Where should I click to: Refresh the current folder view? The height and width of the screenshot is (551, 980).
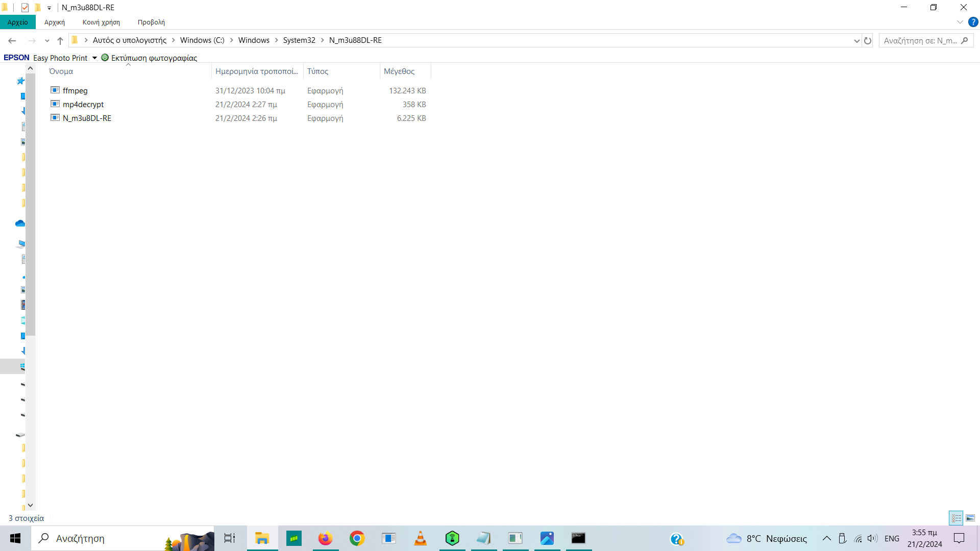tap(868, 40)
